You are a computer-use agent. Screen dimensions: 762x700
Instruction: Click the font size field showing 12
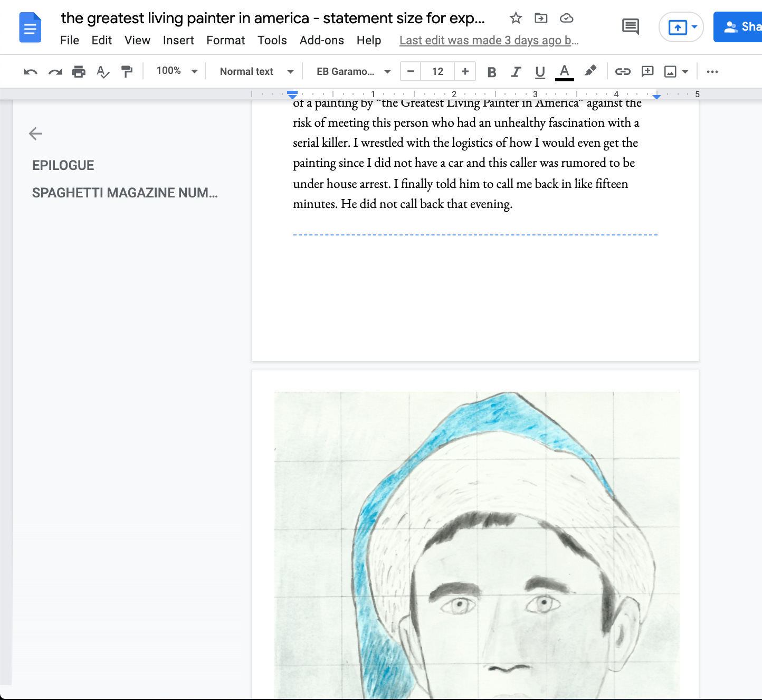click(x=437, y=71)
